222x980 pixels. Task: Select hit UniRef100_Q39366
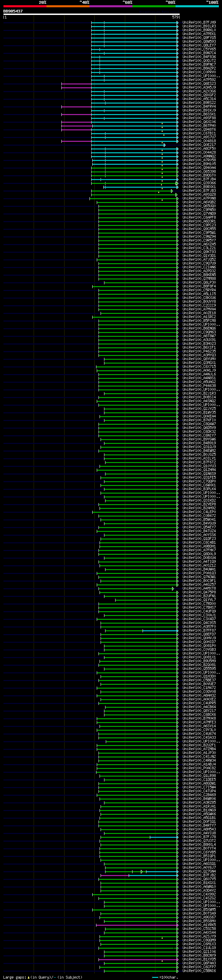click(x=199, y=183)
